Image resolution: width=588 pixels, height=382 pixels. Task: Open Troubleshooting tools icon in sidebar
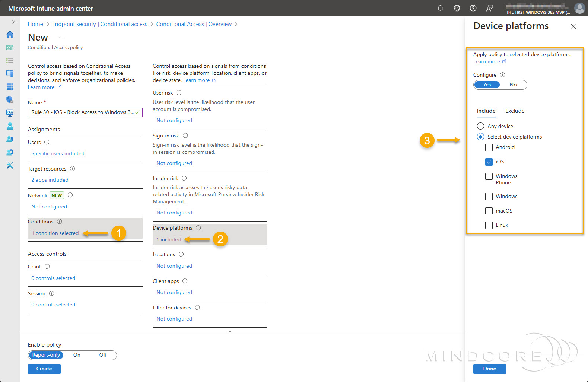point(10,165)
